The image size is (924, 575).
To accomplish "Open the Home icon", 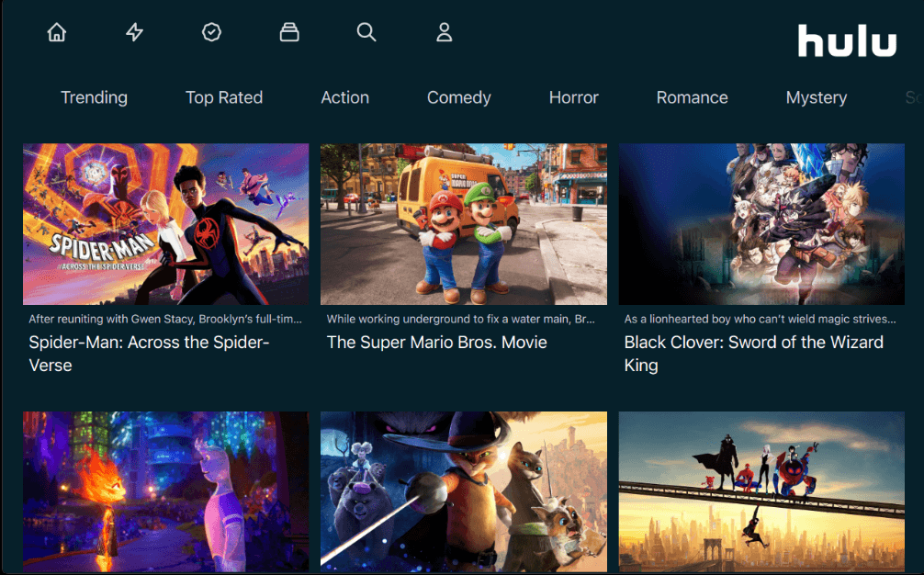I will (56, 31).
